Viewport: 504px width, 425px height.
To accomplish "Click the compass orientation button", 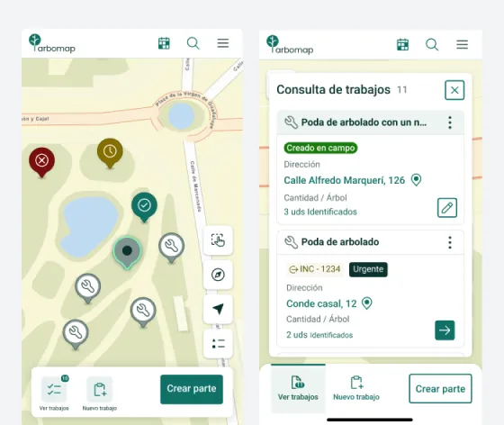I will 218,275.
